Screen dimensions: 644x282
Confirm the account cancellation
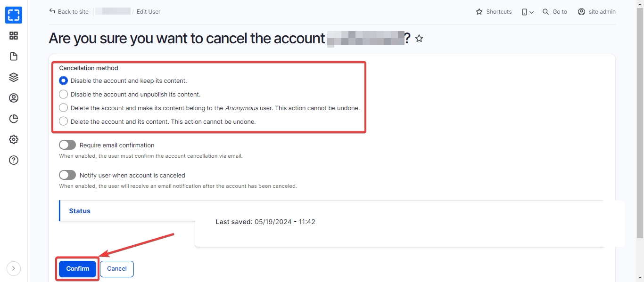click(x=77, y=269)
